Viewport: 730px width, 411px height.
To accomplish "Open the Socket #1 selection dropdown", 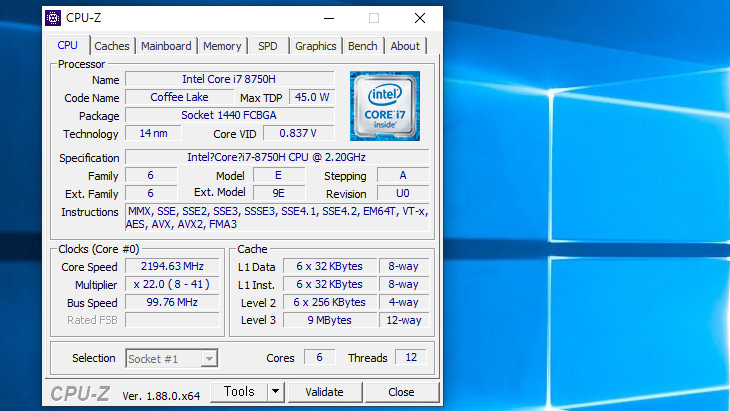I will tap(171, 358).
